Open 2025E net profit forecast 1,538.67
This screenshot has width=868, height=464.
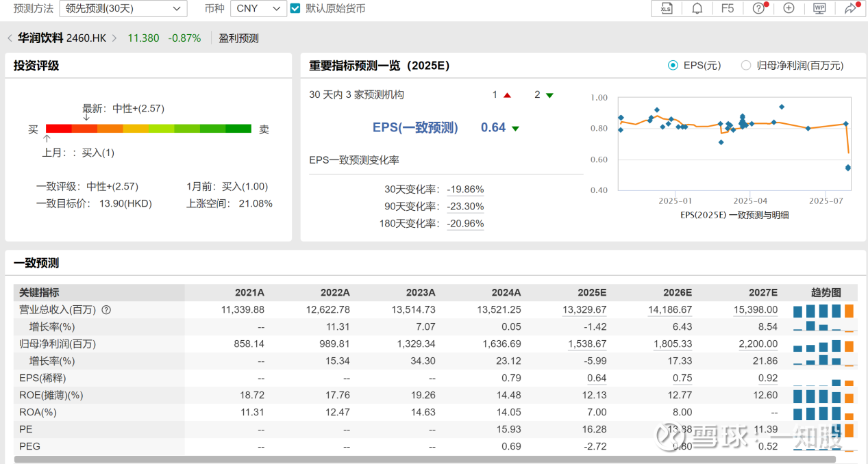coord(587,344)
